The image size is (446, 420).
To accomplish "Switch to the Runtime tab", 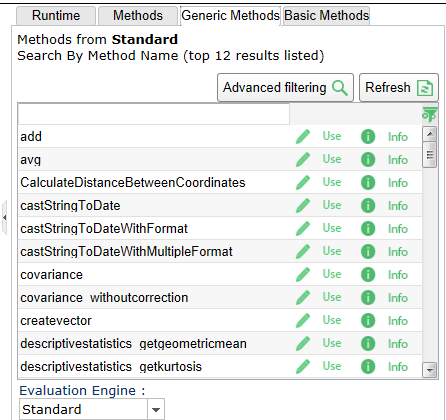I will [56, 16].
